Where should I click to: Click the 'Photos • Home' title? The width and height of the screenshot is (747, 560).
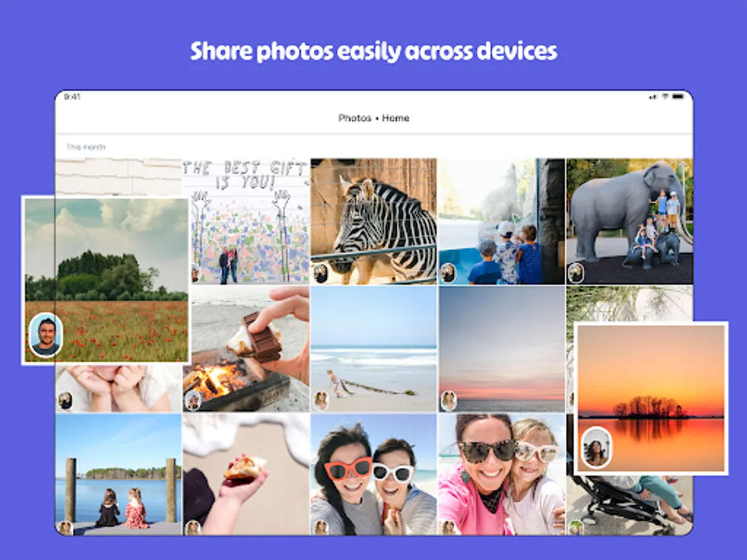(374, 118)
